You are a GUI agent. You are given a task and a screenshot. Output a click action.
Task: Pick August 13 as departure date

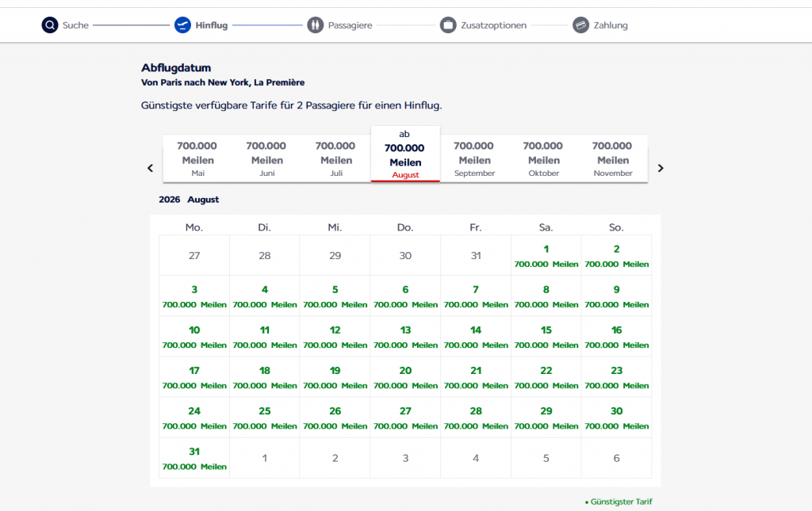point(405,337)
